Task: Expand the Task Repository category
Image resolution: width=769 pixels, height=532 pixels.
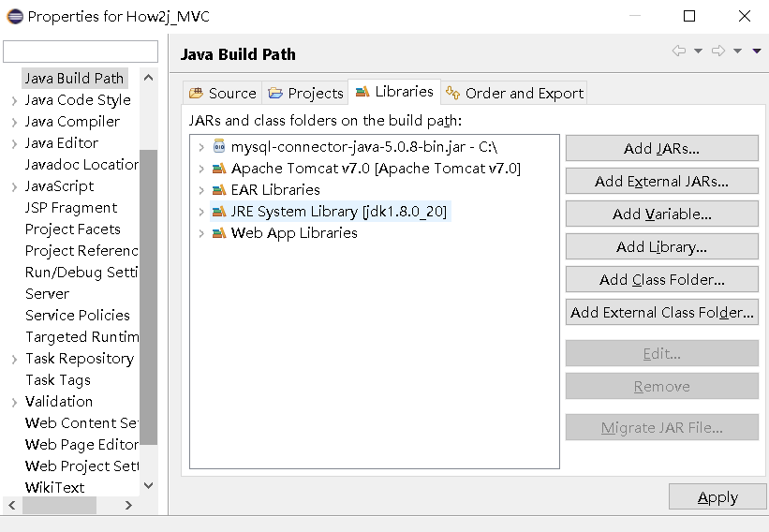Action: [x=14, y=360]
